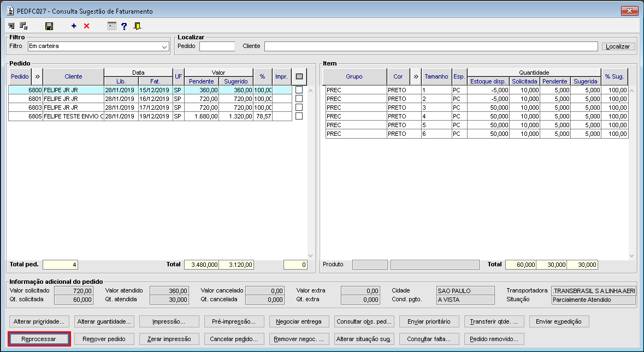Open the Filtro dropdown showing Em carteira
The width and height of the screenshot is (644, 352).
[x=164, y=47]
